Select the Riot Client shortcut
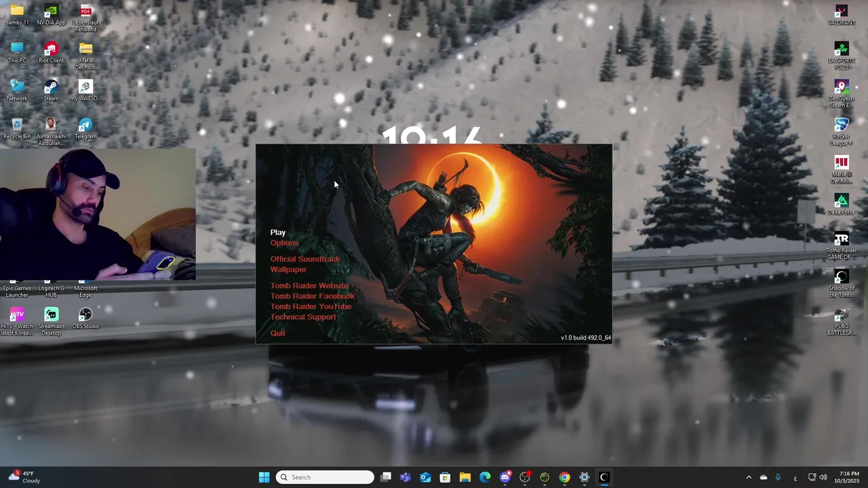Viewport: 868px width, 488px height. pos(51,53)
